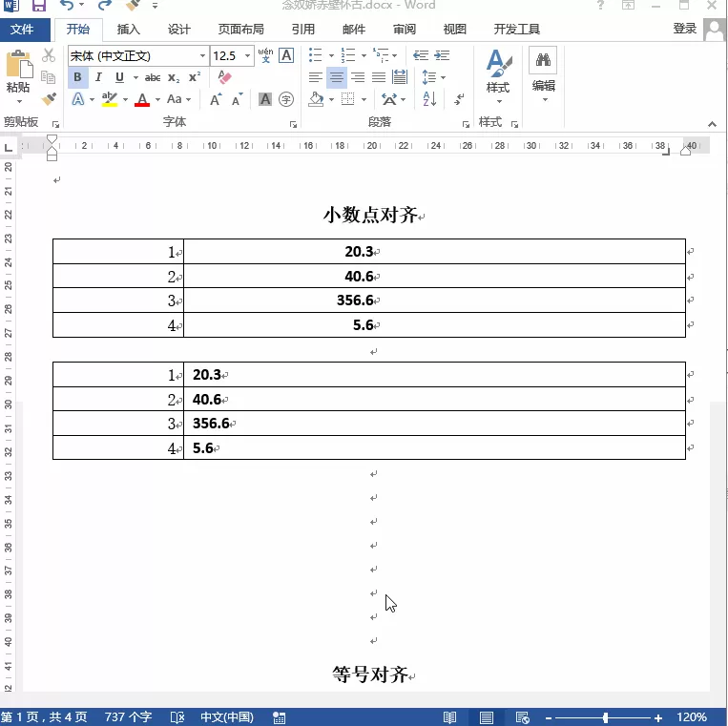Decrease paragraph indent

[421, 55]
